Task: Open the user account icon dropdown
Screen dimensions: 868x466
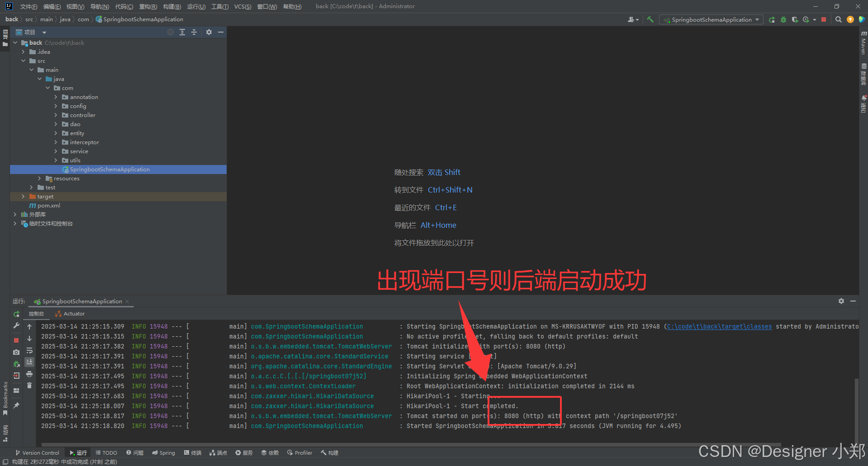Action: click(633, 19)
